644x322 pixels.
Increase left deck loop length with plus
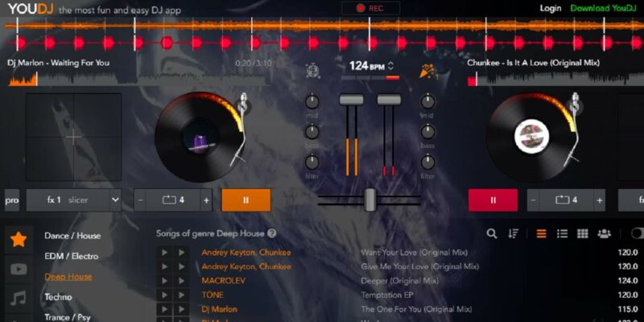[206, 200]
